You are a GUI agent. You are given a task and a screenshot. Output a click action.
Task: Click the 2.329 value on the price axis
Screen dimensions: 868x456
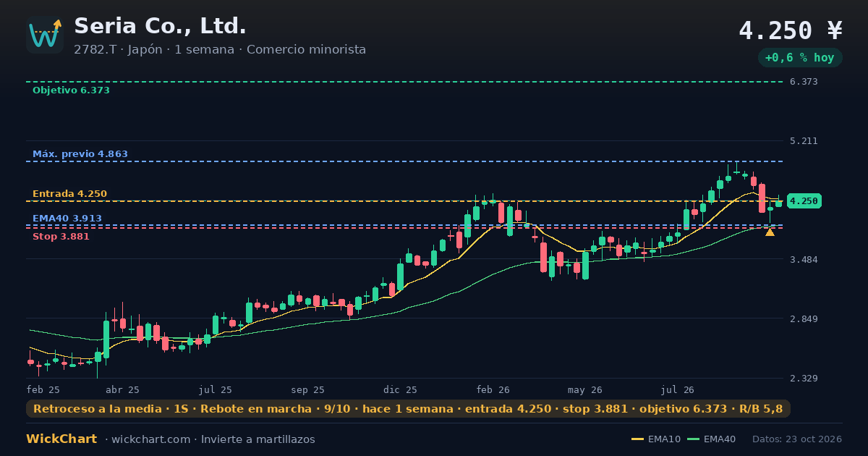(x=804, y=379)
